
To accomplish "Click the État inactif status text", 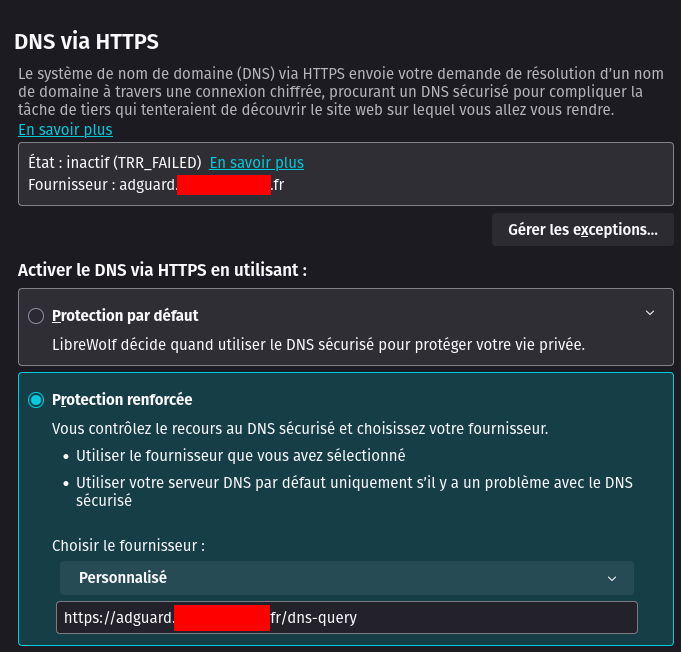I will (110, 162).
